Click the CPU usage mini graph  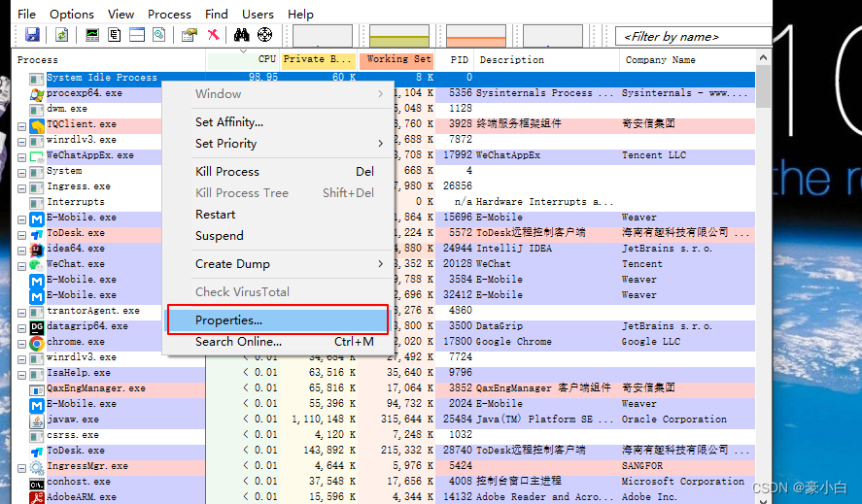click(x=323, y=36)
